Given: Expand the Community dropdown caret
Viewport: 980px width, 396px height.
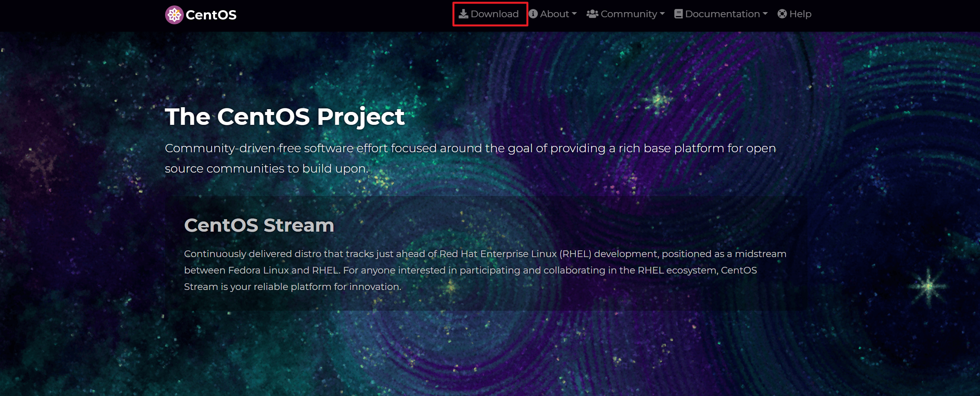Looking at the screenshot, I should click(662, 14).
